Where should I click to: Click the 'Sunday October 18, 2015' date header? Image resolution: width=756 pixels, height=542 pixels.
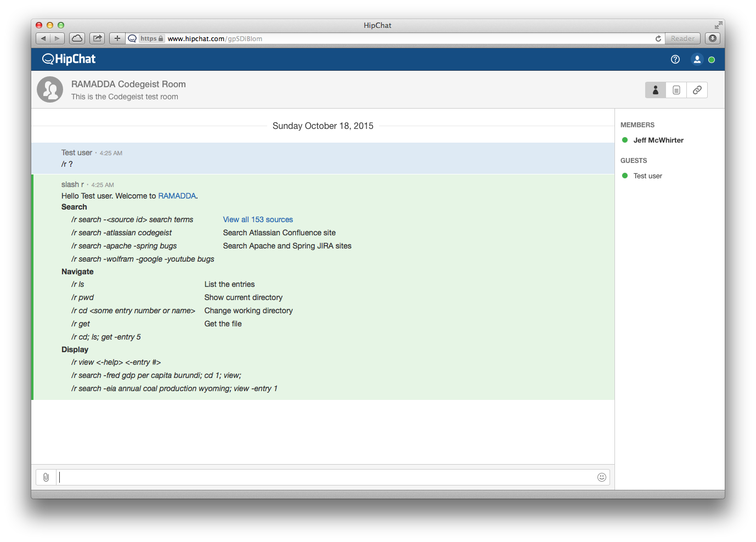tap(323, 126)
